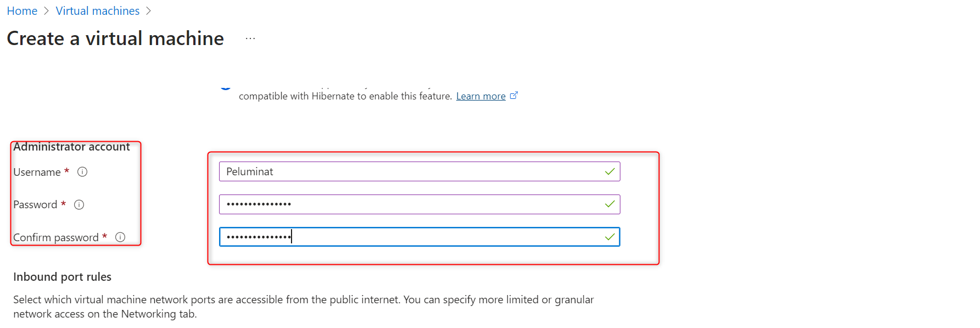Click the external link icon beside Learn more
Image resolution: width=980 pixels, height=328 pixels.
point(514,96)
